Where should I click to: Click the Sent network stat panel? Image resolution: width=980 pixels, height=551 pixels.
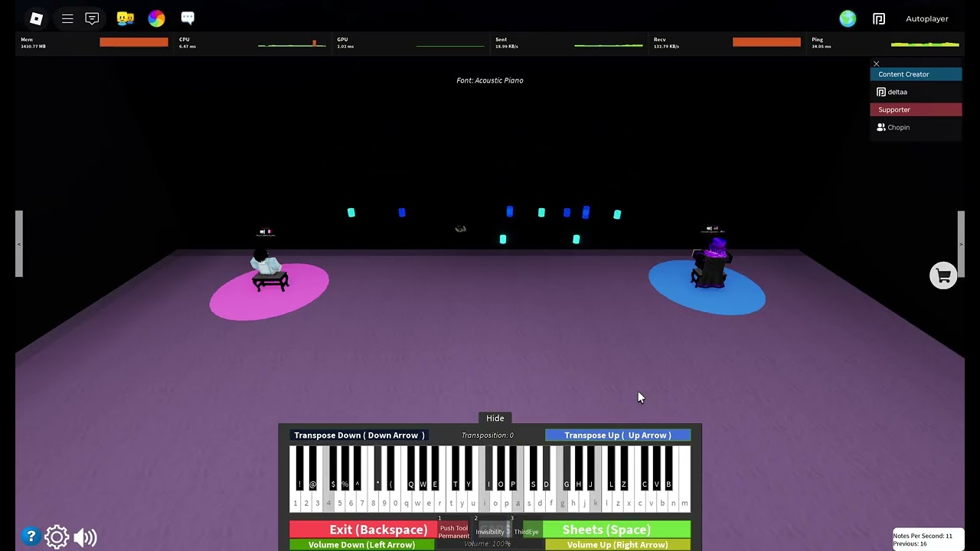569,43
